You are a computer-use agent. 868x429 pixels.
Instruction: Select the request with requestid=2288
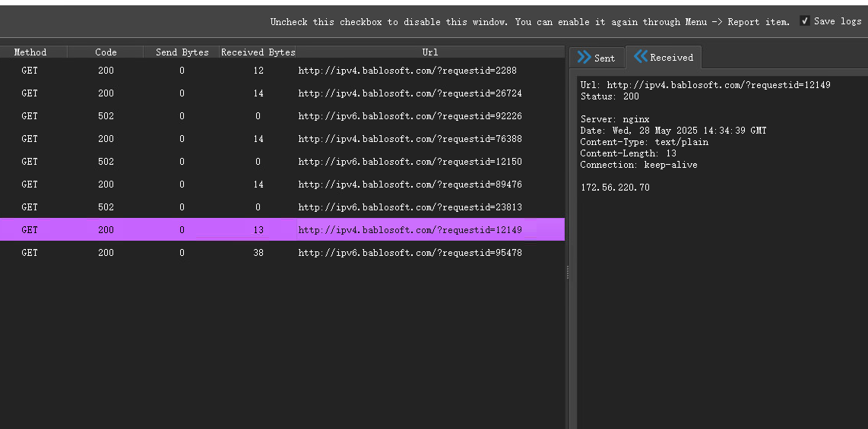(407, 71)
